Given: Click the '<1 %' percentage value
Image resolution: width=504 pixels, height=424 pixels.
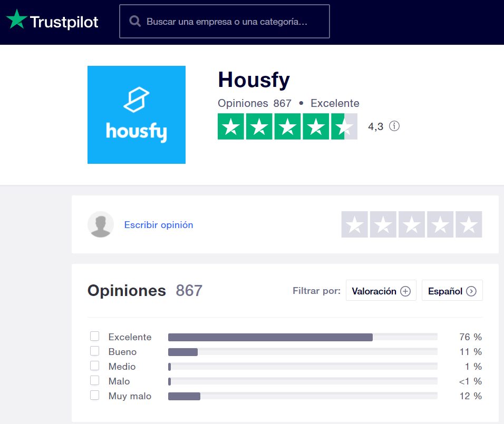Looking at the screenshot, I should 470,381.
